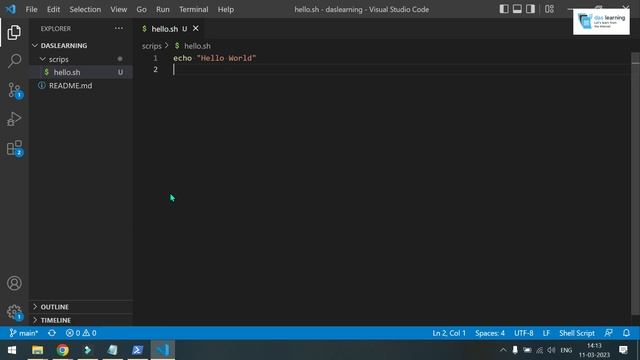Show hidden system tray icons
The image size is (640, 360).
point(503,350)
